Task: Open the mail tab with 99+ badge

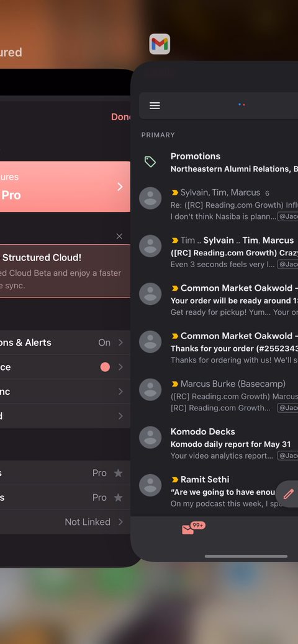Action: [193, 528]
